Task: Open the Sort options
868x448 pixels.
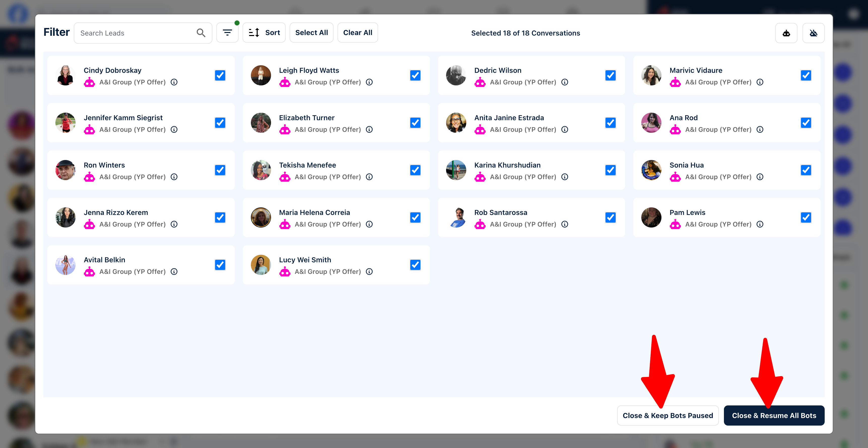Action: click(x=264, y=33)
